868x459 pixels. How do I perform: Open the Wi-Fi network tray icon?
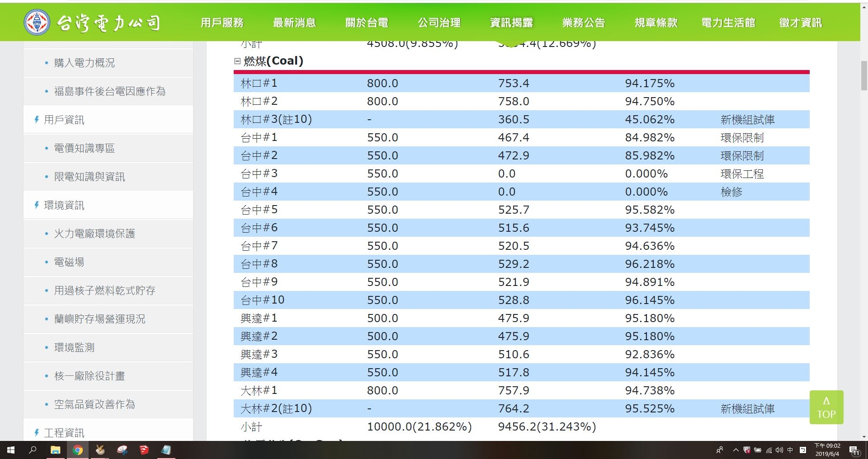pos(769,450)
